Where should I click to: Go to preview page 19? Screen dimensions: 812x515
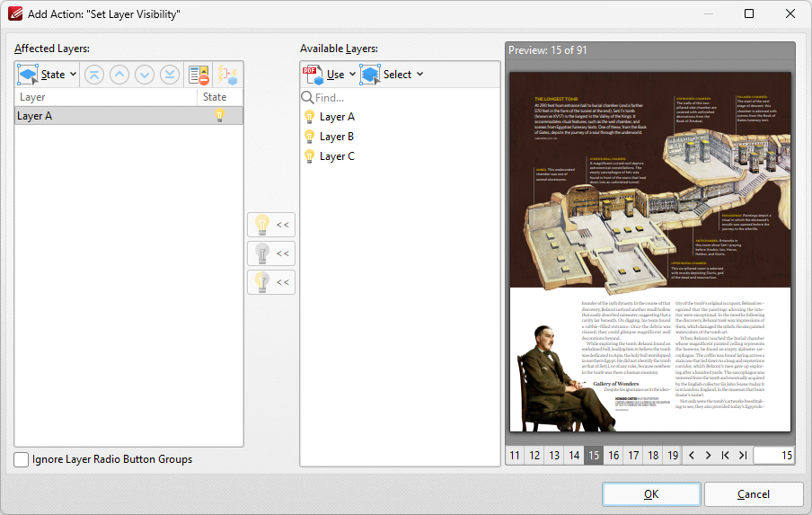[x=673, y=456]
